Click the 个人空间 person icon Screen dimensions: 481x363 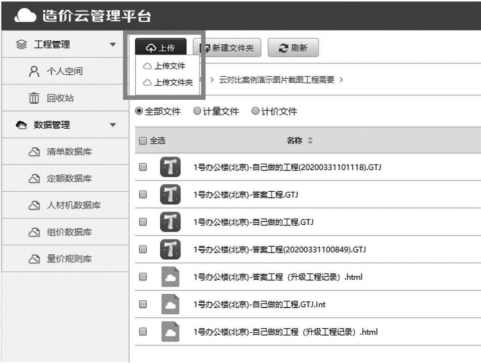(x=34, y=71)
